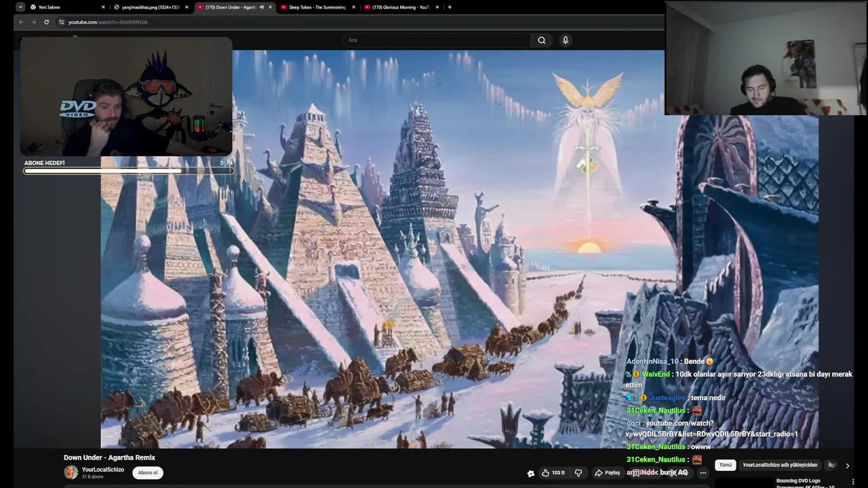Screen dimensions: 868x488
Task: Close the Yeni Sekme tab
Action: click(x=103, y=7)
